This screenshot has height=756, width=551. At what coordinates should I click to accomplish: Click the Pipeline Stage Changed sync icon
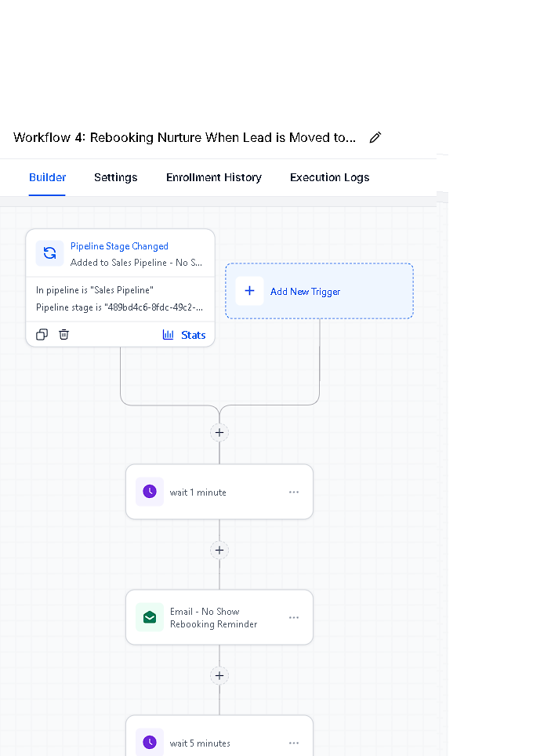[49, 253]
